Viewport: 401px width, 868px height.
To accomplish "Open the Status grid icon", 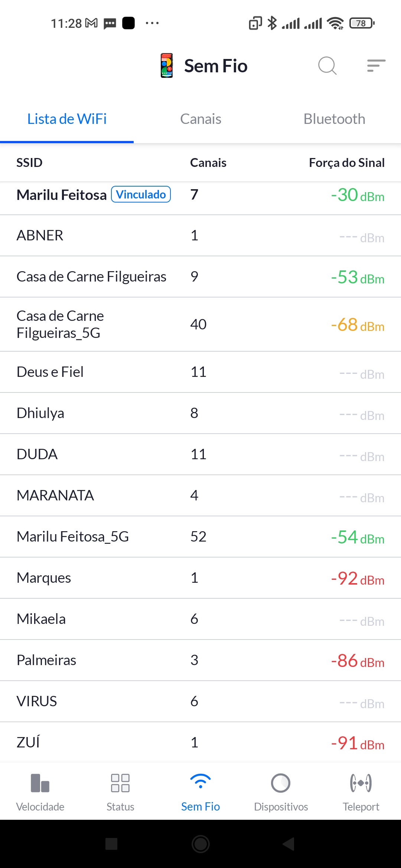I will click(120, 783).
